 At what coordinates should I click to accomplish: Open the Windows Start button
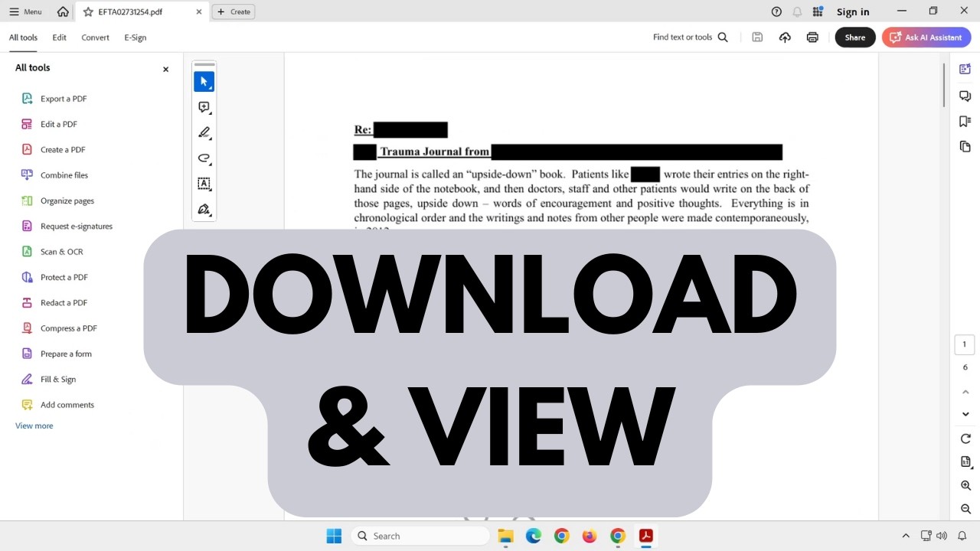[x=334, y=536]
